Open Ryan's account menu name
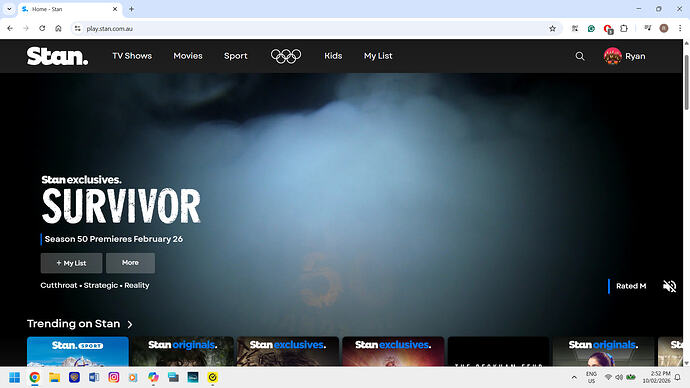The image size is (690, 388). point(635,56)
